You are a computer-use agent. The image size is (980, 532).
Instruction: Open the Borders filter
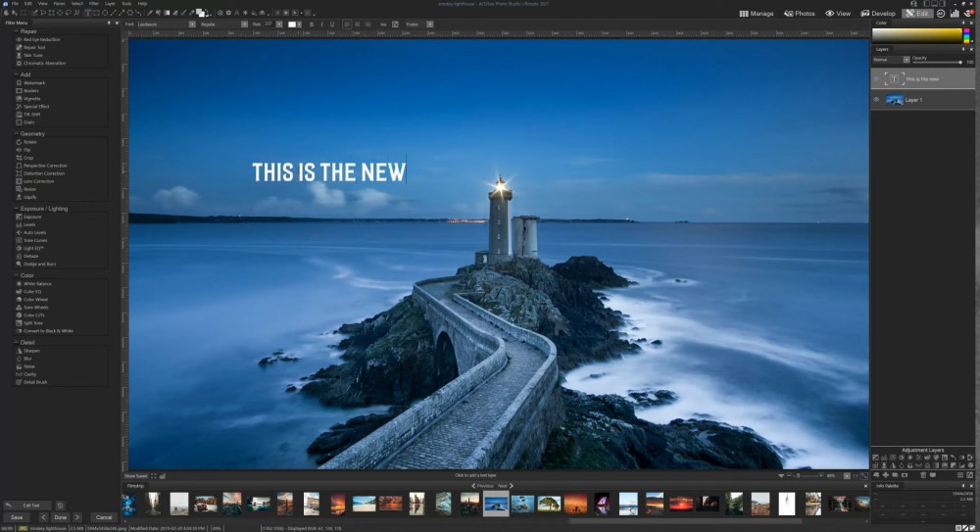27,91
